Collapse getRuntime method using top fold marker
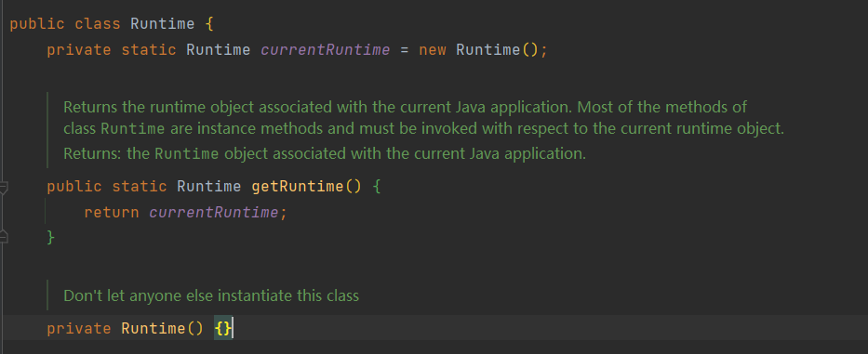Viewport: 868px width, 354px height. coord(4,188)
